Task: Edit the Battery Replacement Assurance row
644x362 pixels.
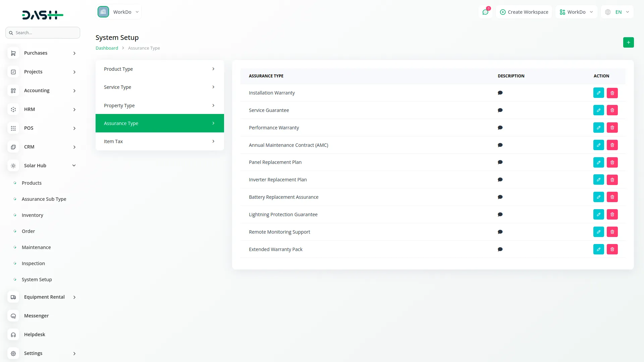Action: 598,197
